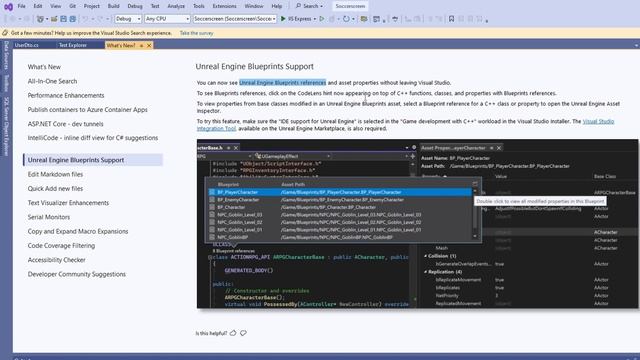
Task: Click the Visual Studio logo icon
Action: coord(8,7)
